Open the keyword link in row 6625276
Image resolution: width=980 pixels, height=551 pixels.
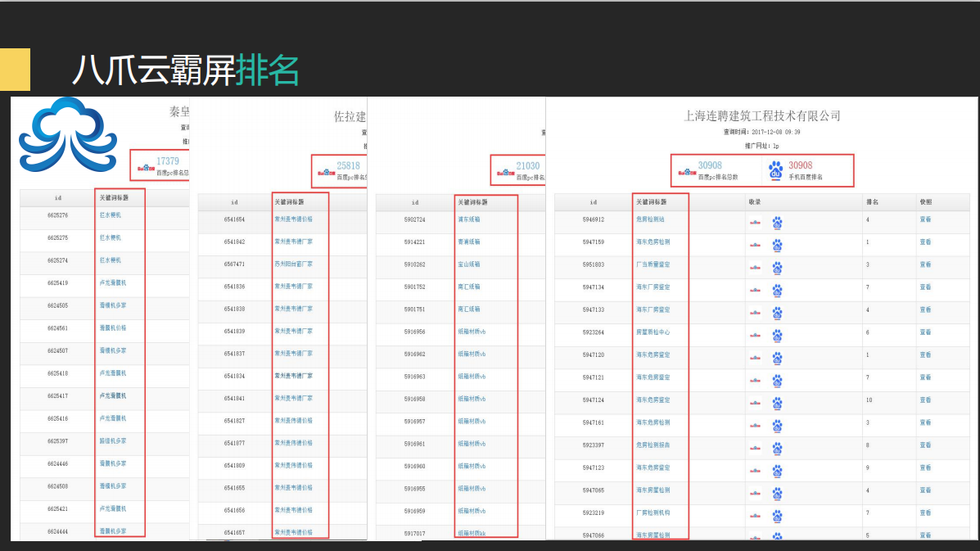tap(110, 215)
